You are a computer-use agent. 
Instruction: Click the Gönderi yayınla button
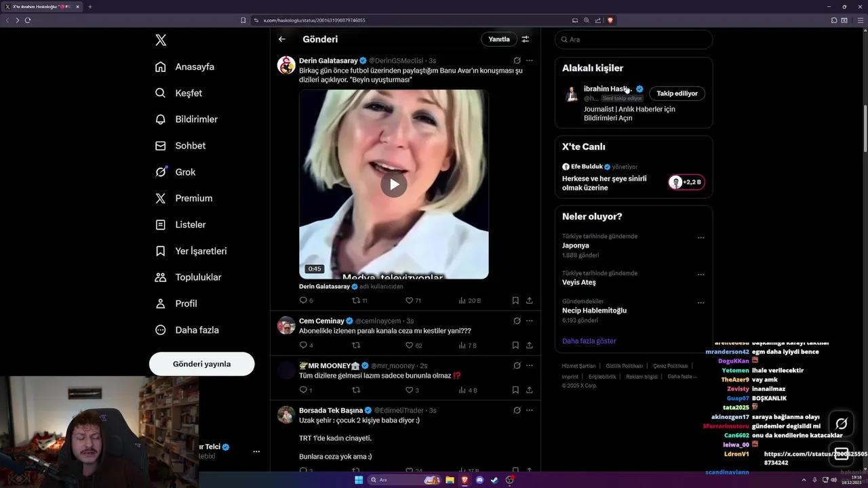[202, 364]
